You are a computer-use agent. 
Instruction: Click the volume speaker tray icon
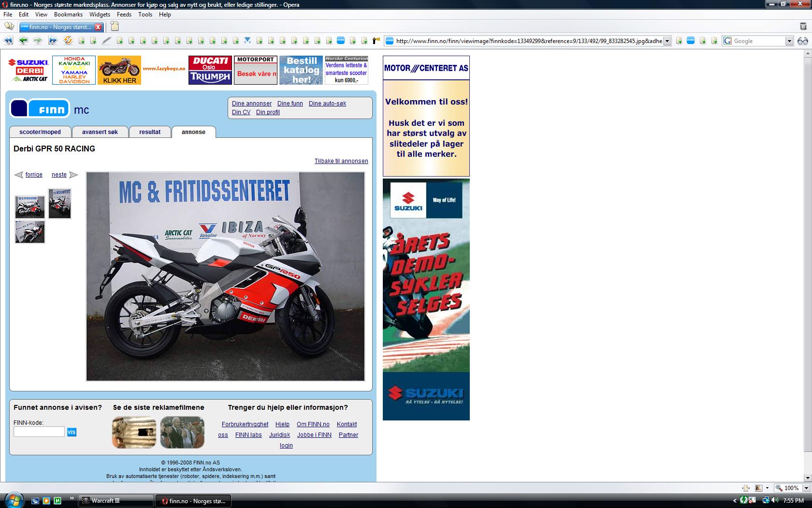click(x=775, y=500)
